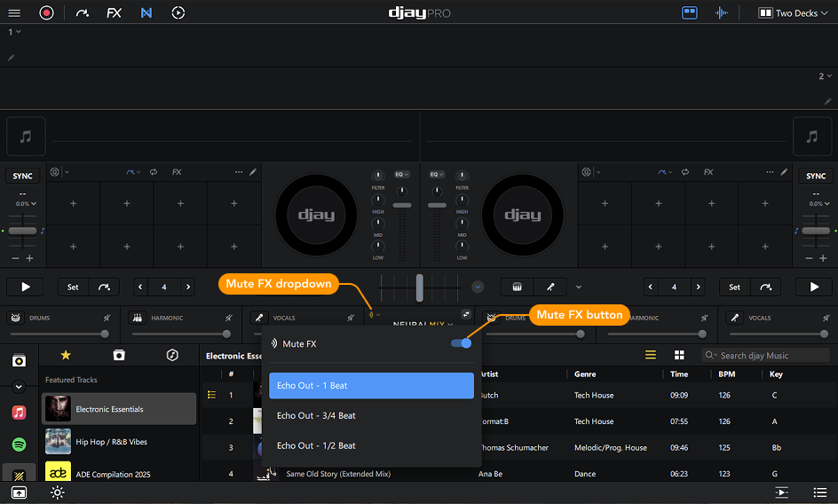Toggle the Mute FX switch

(x=462, y=343)
